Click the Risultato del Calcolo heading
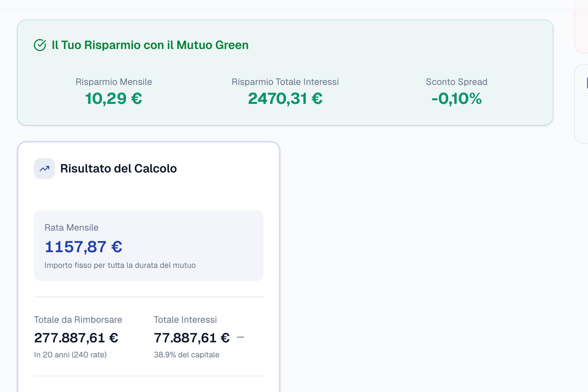 [118, 169]
